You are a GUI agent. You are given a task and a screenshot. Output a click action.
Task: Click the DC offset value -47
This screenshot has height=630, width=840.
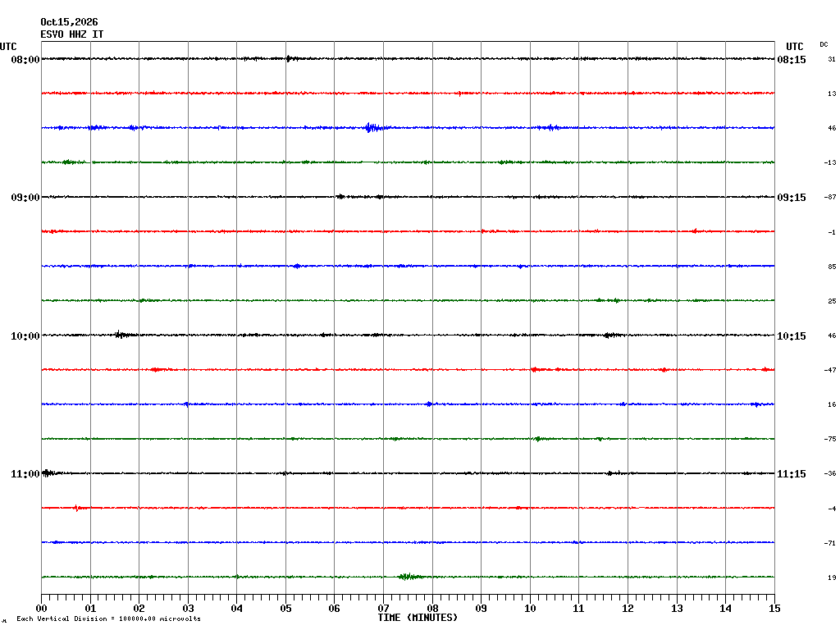(830, 370)
